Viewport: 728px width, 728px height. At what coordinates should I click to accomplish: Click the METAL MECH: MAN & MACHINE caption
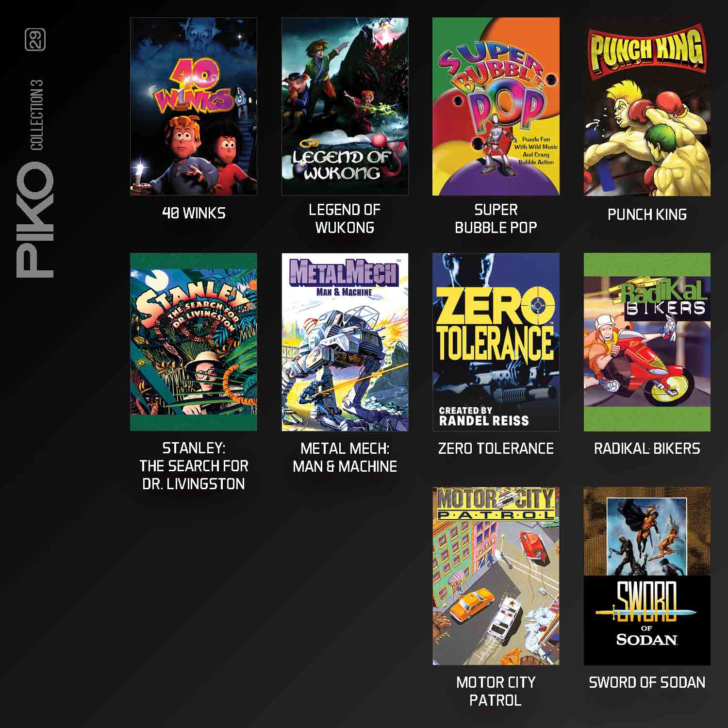[x=345, y=457]
